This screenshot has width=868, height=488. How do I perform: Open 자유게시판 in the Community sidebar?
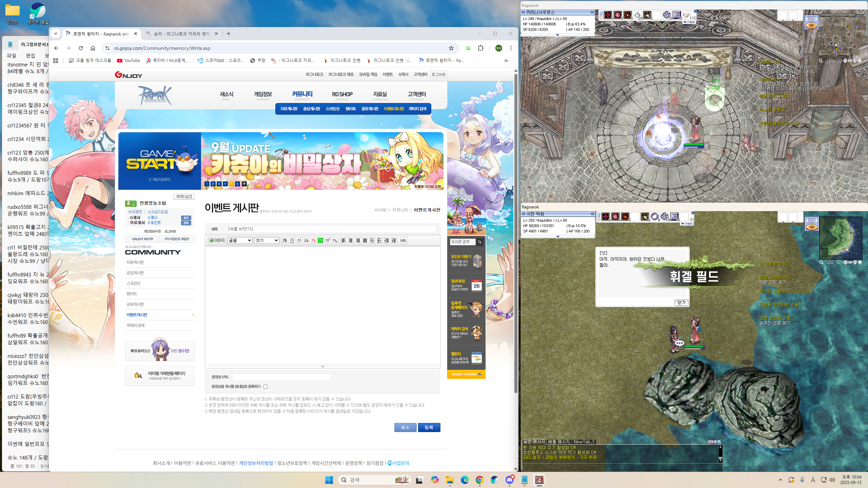tap(135, 262)
